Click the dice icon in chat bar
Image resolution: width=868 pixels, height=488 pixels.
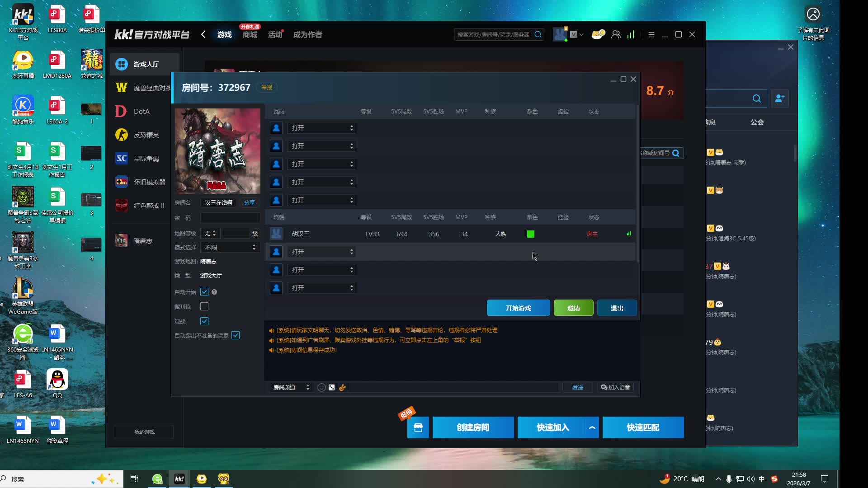(x=332, y=387)
